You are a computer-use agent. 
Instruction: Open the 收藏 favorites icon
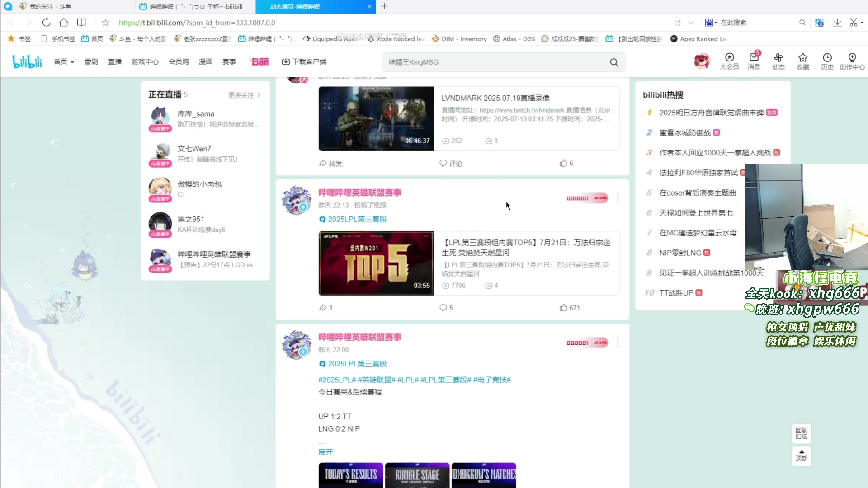coord(803,61)
